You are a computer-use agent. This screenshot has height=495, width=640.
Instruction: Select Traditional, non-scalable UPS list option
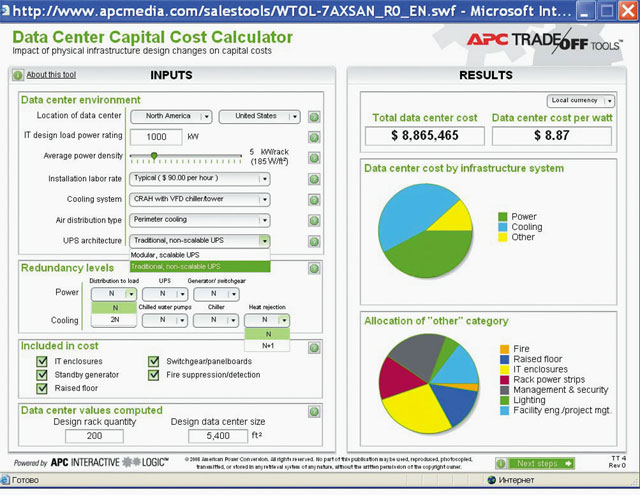pyautogui.click(x=200, y=266)
